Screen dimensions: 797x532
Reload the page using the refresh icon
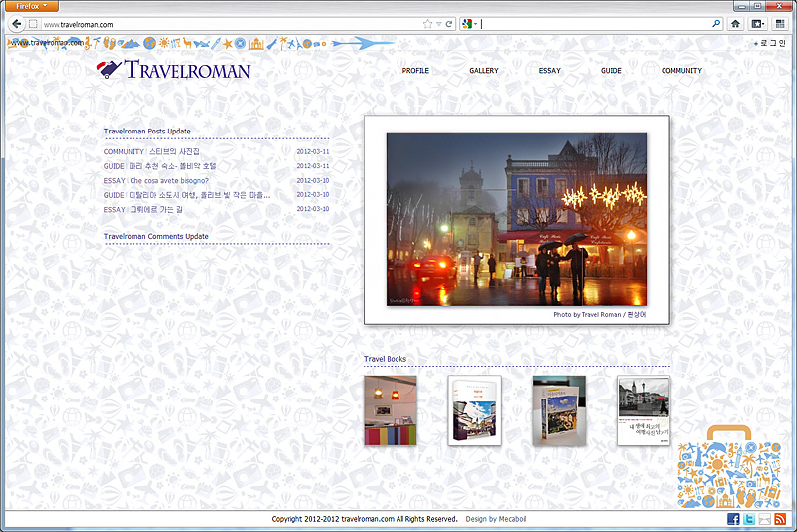coord(449,24)
